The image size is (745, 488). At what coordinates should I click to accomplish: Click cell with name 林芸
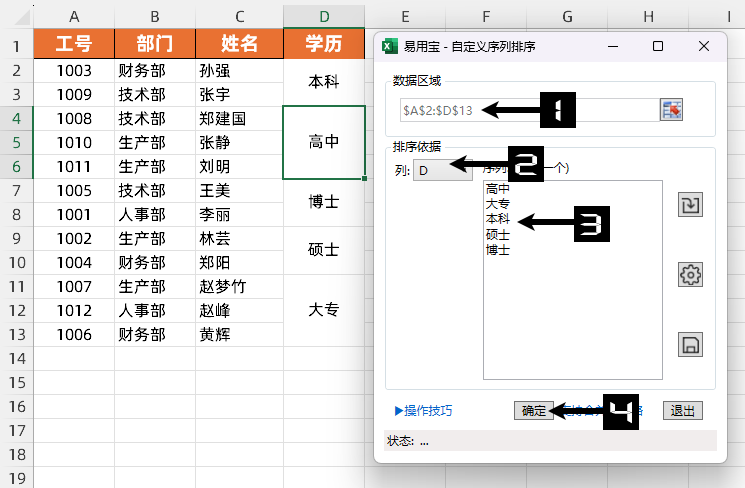tap(239, 239)
